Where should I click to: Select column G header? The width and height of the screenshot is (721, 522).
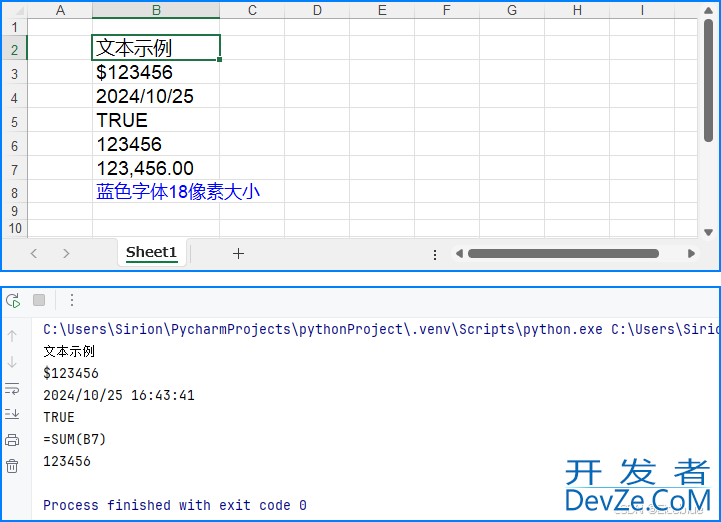click(512, 10)
